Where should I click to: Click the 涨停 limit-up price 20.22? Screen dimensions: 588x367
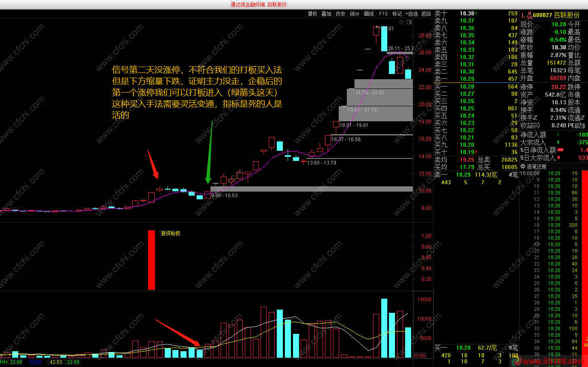click(559, 87)
